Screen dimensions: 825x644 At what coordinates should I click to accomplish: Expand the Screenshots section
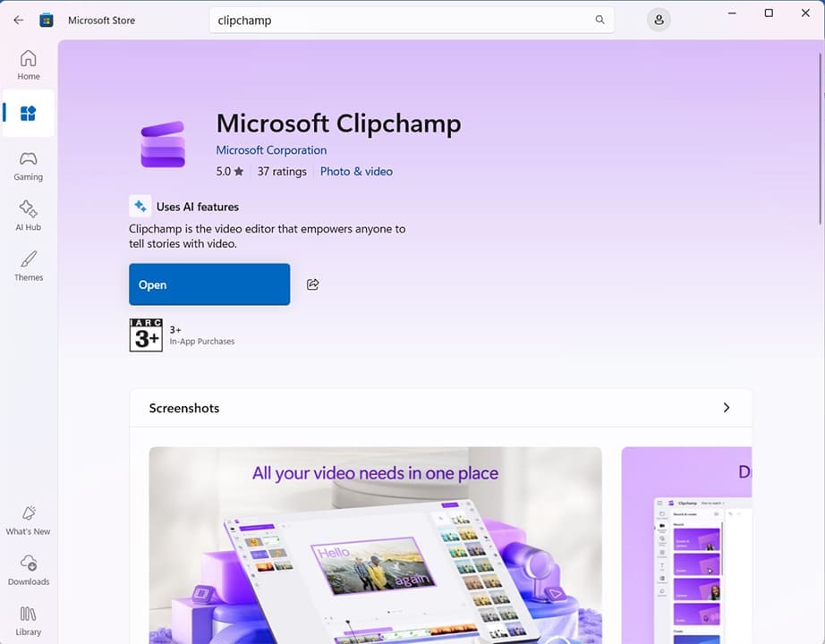coord(727,407)
